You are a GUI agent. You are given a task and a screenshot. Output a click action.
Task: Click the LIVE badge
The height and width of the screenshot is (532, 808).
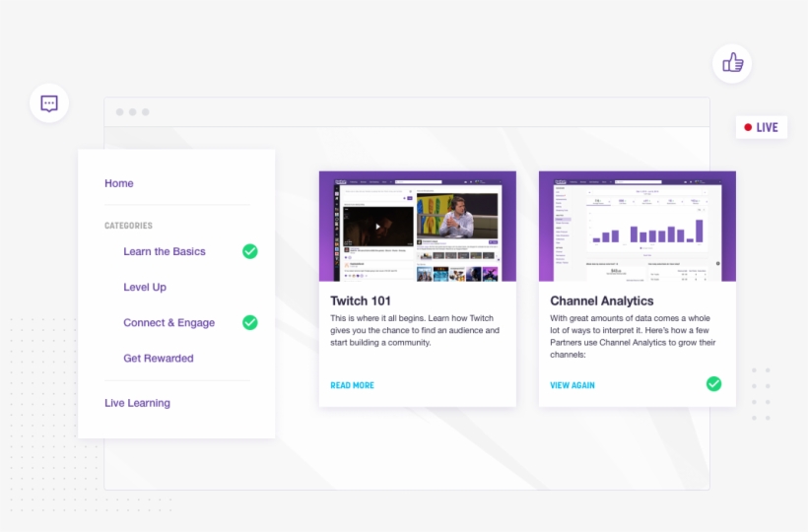pos(761,128)
